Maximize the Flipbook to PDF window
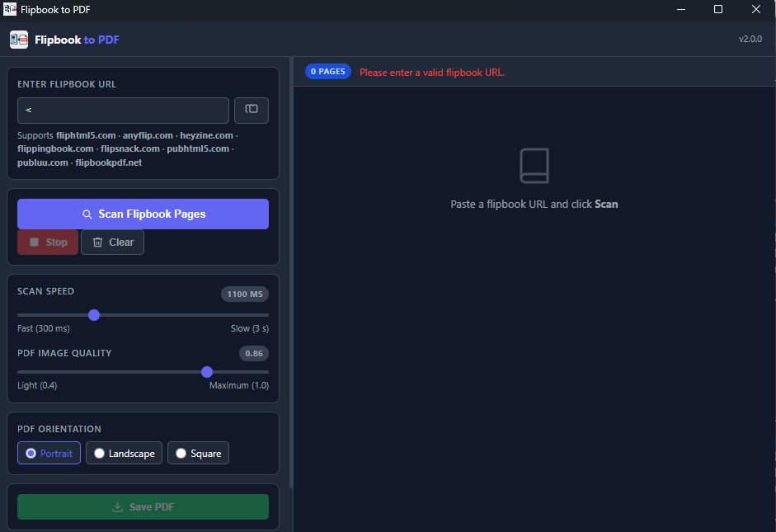 click(718, 9)
